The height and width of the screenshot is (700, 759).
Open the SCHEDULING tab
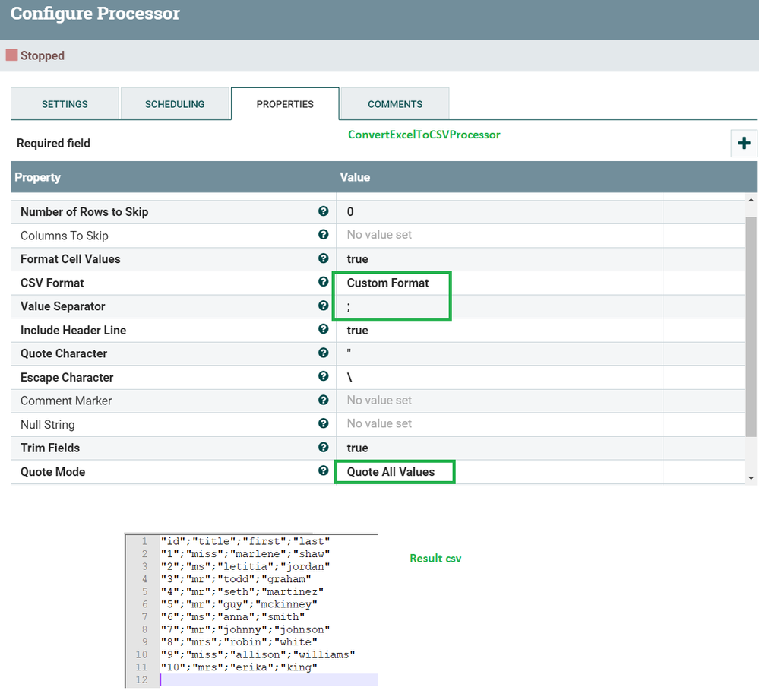(x=175, y=104)
